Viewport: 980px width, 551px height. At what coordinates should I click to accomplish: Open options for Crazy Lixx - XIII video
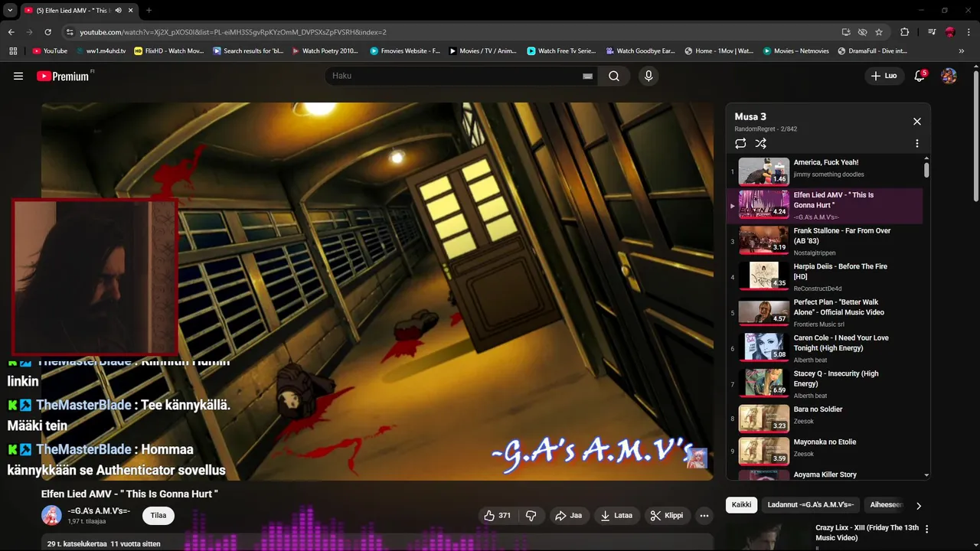click(927, 529)
